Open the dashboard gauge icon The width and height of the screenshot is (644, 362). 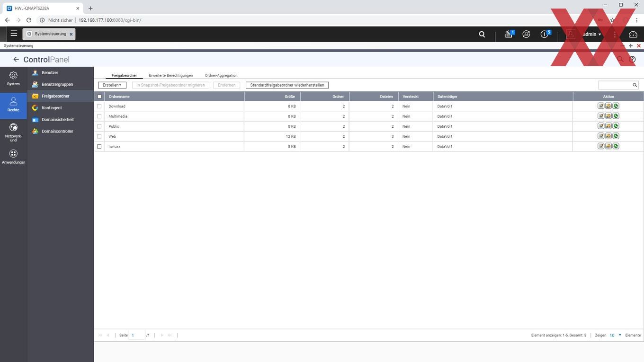pos(633,34)
